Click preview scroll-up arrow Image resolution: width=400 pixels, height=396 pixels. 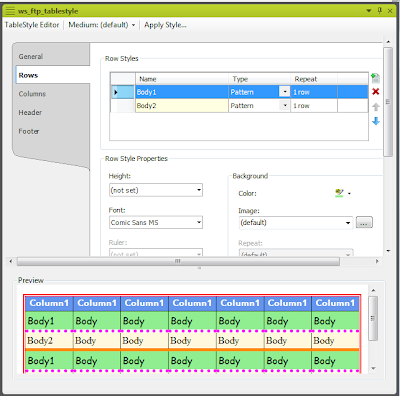373,291
